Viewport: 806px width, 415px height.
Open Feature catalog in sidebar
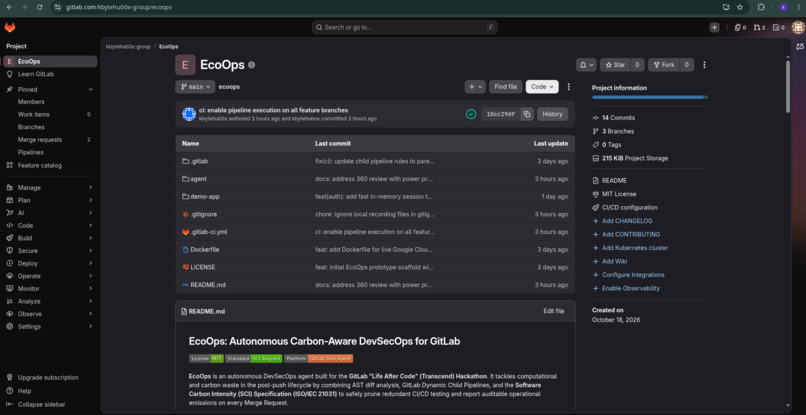(x=49, y=166)
